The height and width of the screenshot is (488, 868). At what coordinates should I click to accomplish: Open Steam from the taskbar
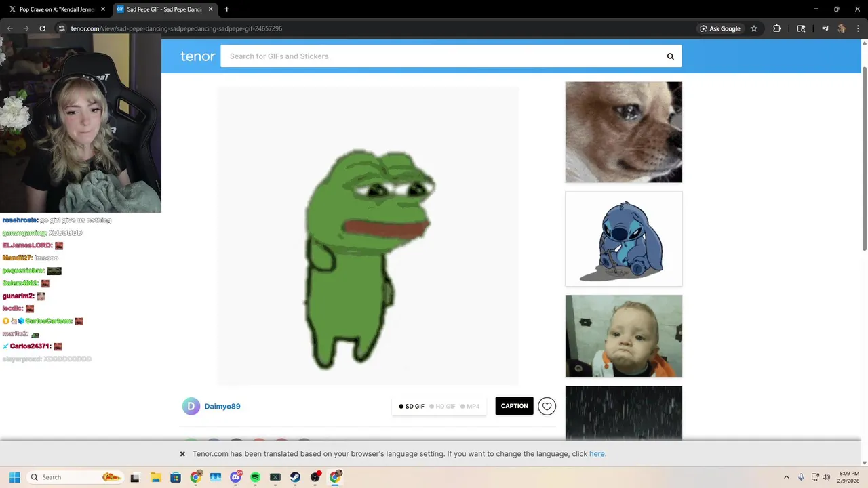[x=295, y=477]
